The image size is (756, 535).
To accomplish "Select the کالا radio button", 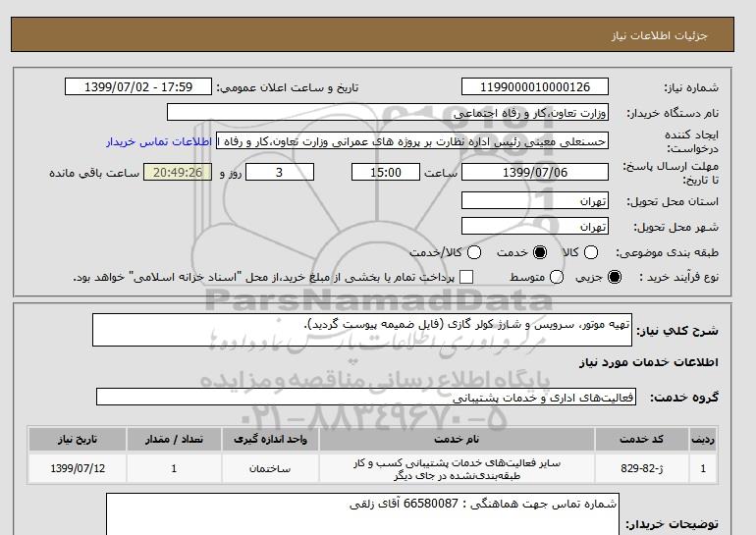I will (591, 252).
